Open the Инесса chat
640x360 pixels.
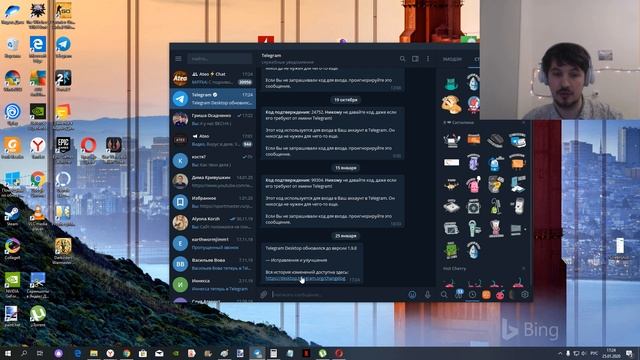pos(213,284)
